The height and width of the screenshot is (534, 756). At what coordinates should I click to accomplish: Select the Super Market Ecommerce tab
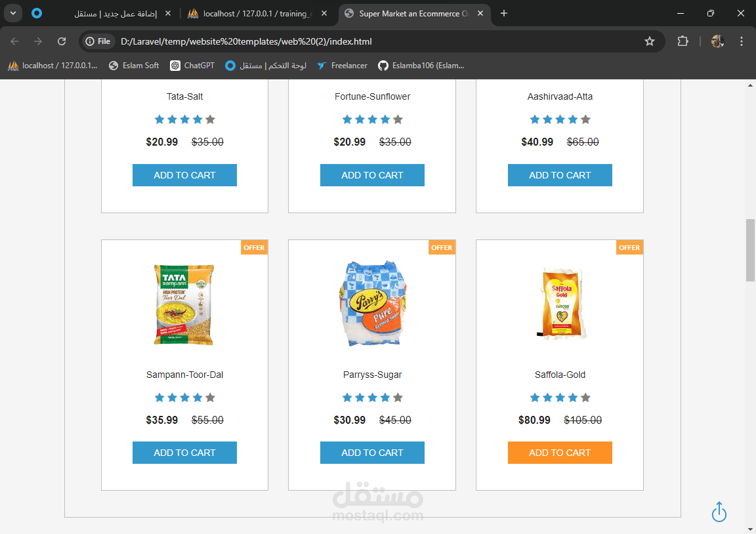click(x=415, y=14)
